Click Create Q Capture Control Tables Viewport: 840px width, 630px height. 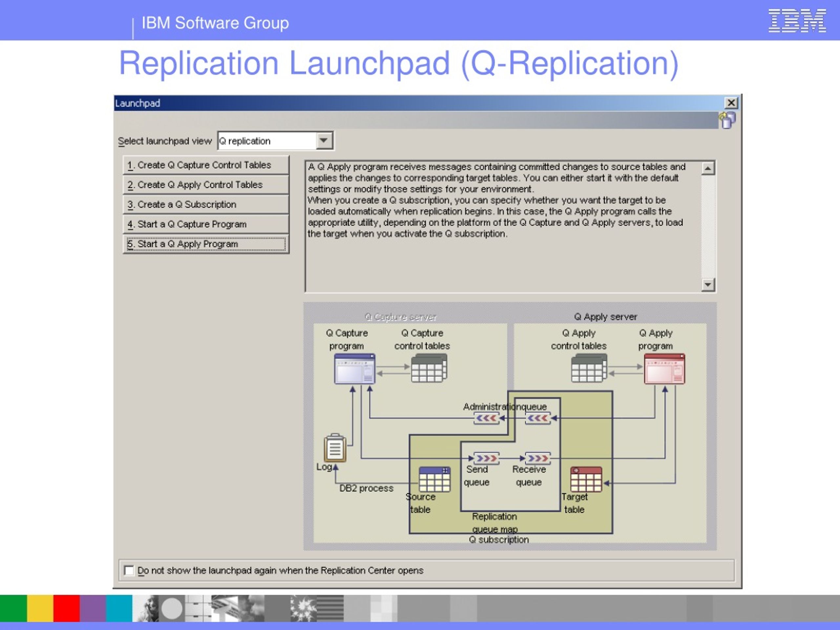(205, 165)
